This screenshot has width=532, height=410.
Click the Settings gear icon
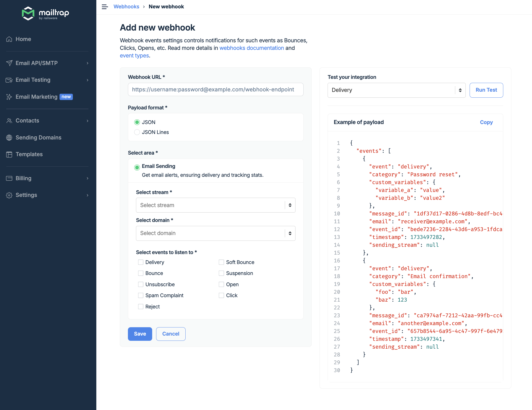coord(9,195)
